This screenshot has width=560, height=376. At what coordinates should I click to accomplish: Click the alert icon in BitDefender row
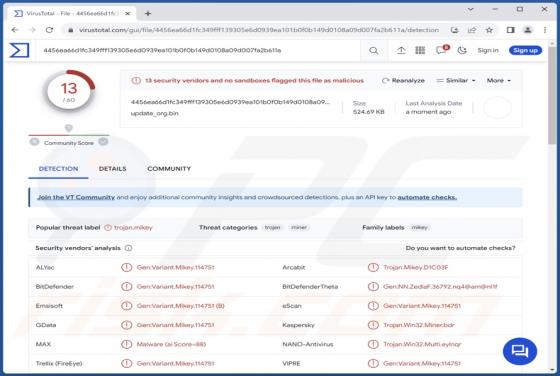pos(126,286)
